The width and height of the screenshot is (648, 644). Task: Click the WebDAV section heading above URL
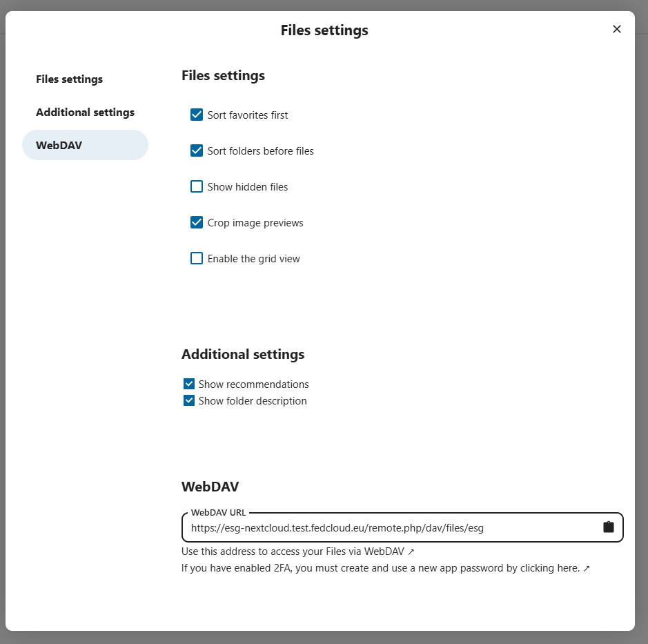tap(210, 487)
